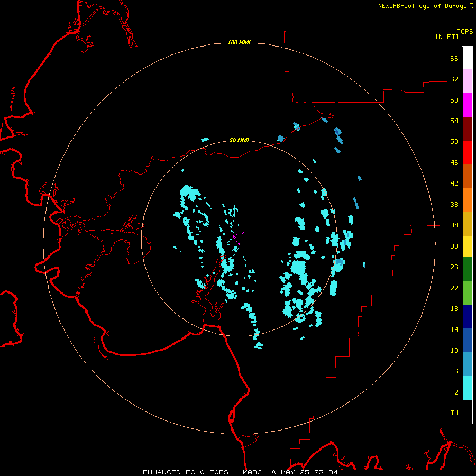Click the TH threshold label
476x476 pixels.
[454, 413]
